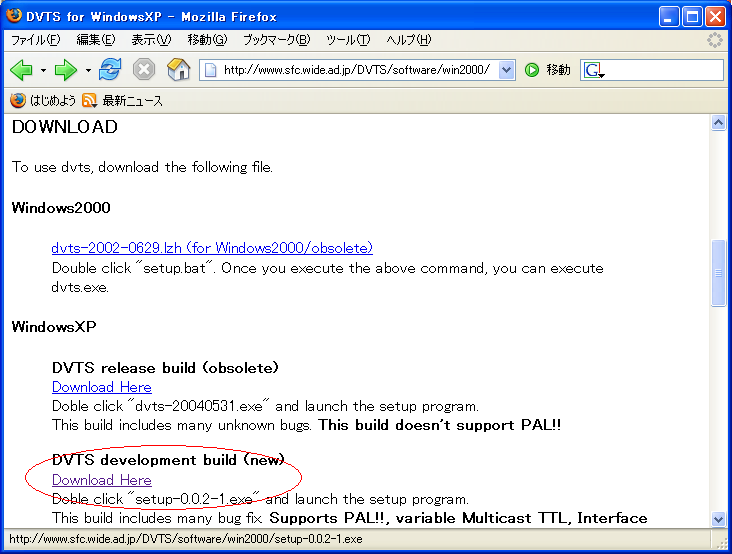Click the scrollbar down arrow

point(718,519)
